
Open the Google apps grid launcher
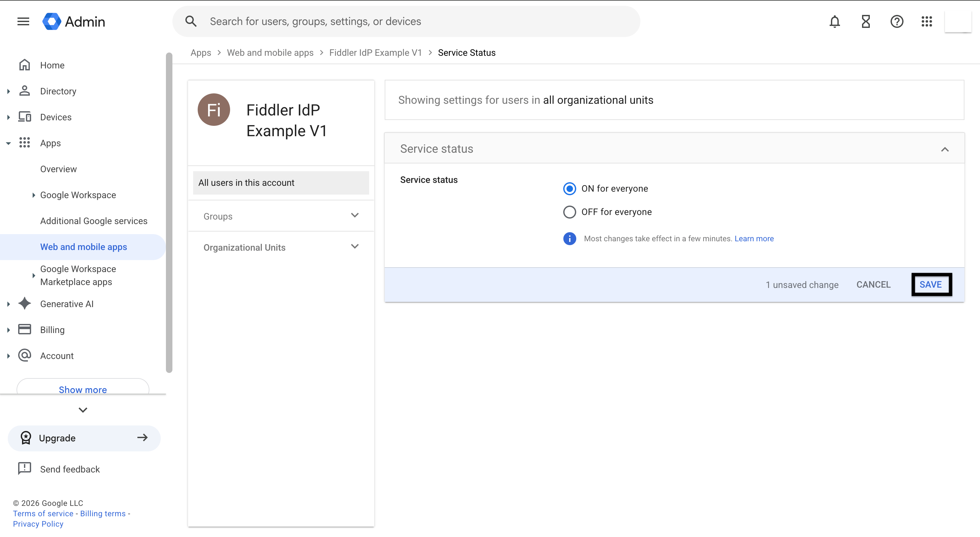[927, 21]
